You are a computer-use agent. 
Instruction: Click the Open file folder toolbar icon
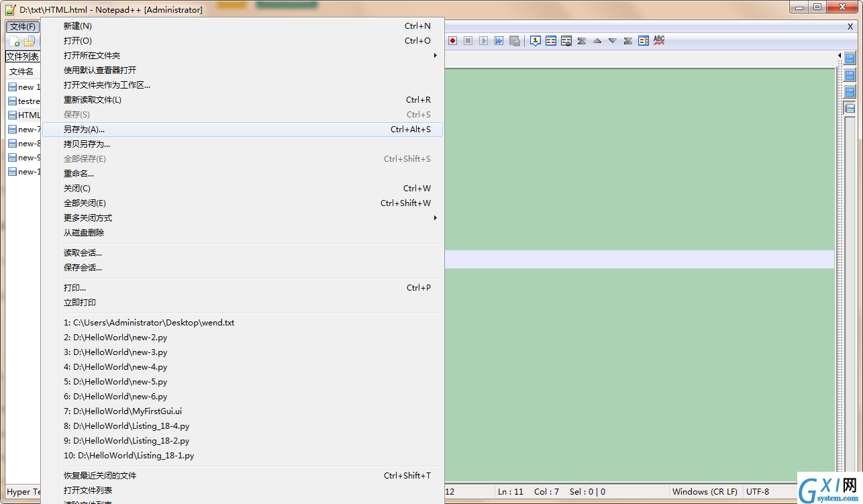29,42
